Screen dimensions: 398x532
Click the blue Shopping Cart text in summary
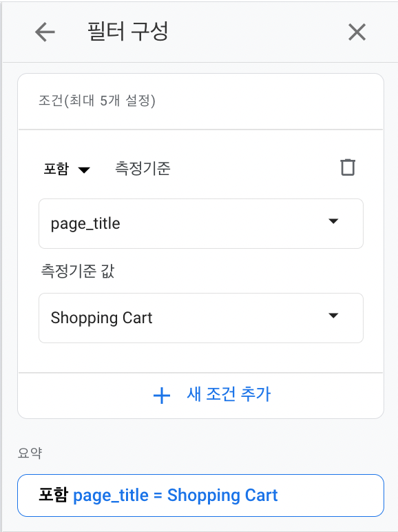coord(222,495)
